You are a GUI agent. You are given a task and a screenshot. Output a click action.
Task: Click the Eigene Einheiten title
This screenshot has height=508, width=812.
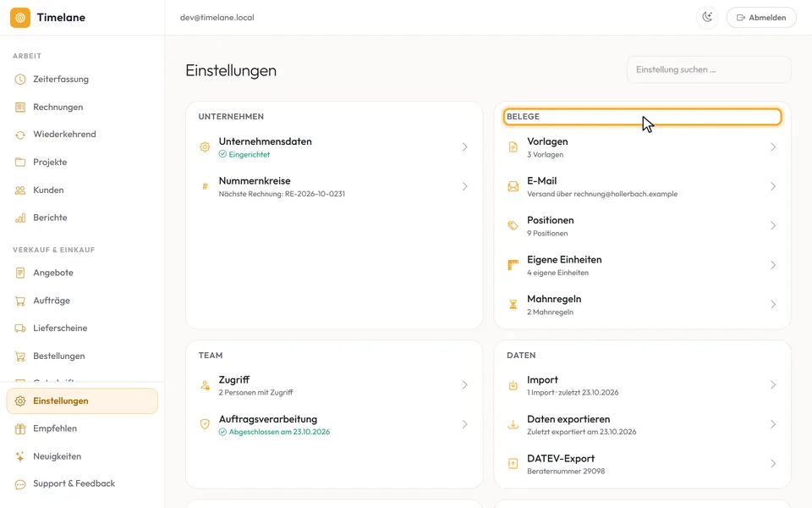click(x=564, y=260)
